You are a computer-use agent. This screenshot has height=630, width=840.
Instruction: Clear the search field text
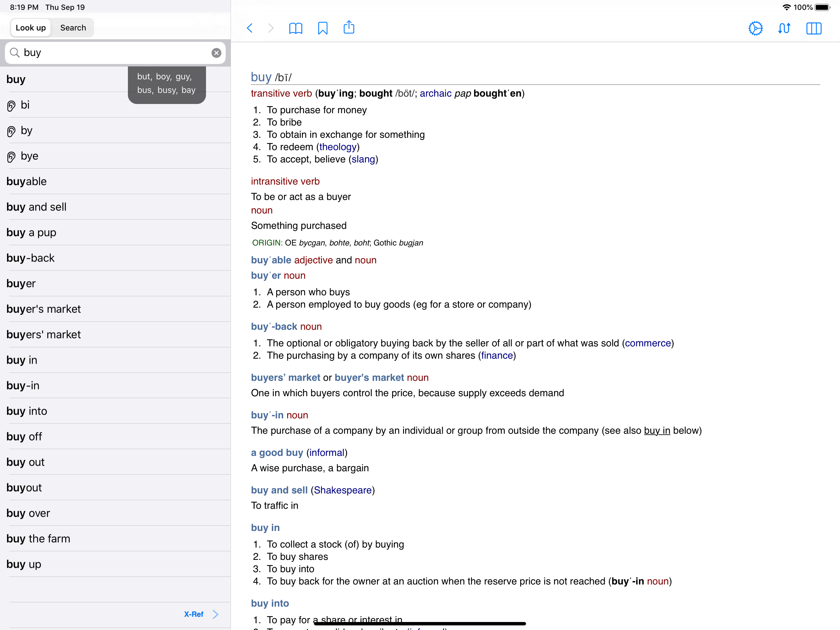(216, 53)
